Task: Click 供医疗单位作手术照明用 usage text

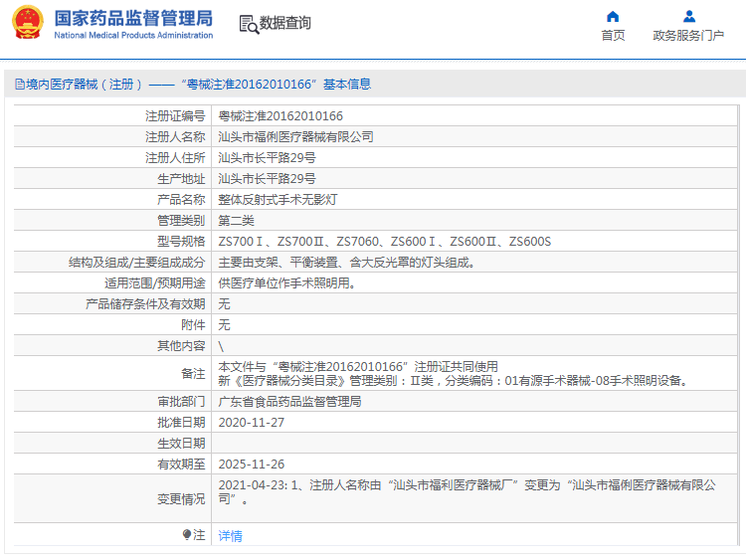Action: pos(286,283)
